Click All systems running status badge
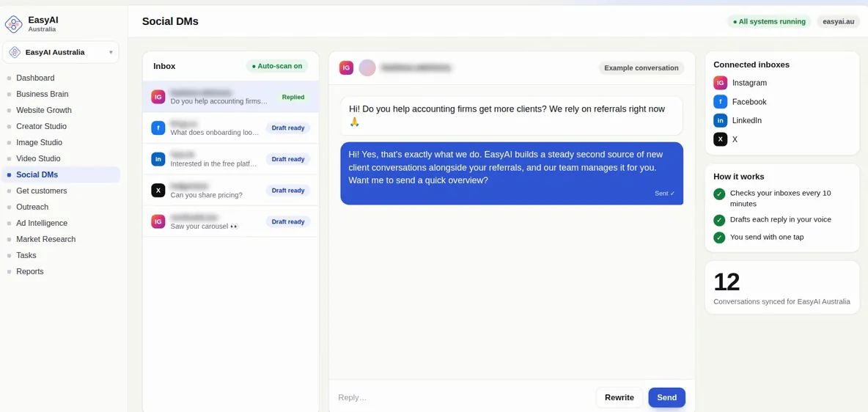868x412 pixels. coord(770,21)
